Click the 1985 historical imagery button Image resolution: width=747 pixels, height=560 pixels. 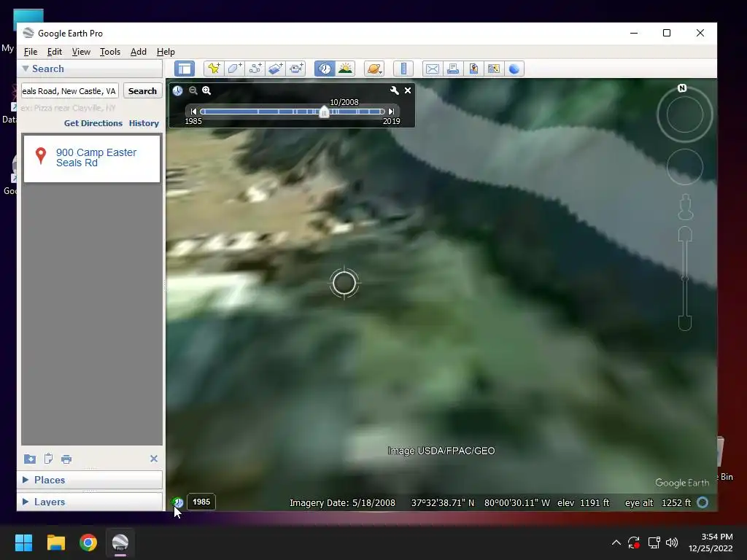[201, 502]
